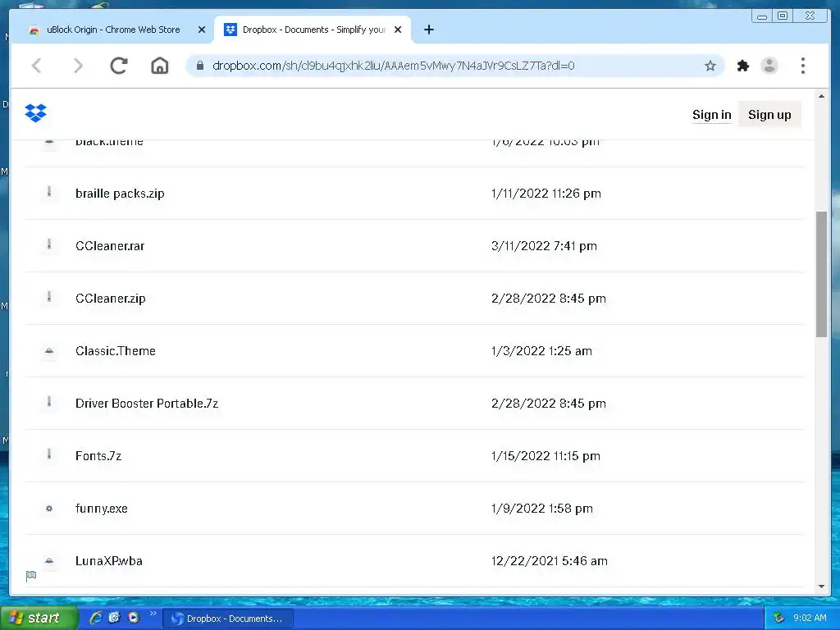This screenshot has width=840, height=630.
Task: Click the scrollbar up arrow
Action: click(821, 97)
